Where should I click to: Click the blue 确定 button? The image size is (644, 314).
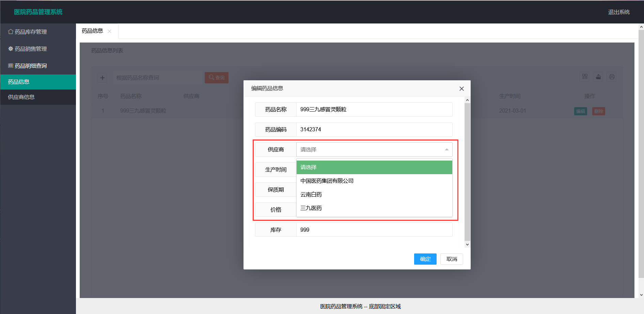425,259
